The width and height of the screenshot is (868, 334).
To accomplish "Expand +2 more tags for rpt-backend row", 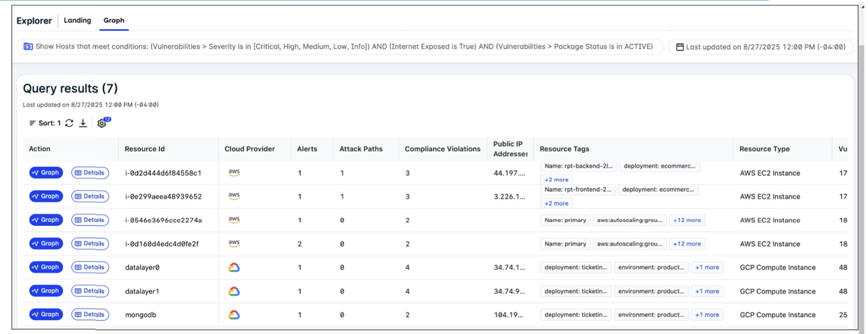I will pyautogui.click(x=556, y=180).
